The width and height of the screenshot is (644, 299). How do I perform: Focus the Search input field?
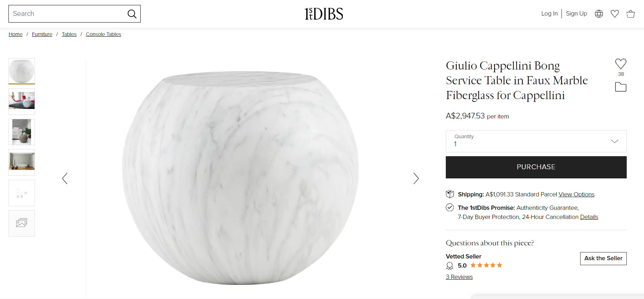[x=67, y=14]
